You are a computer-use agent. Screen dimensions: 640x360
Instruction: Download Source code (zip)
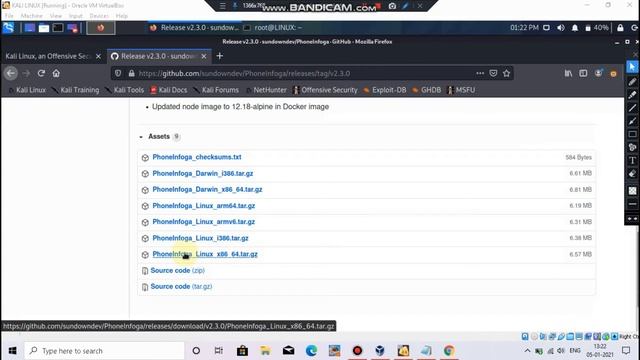point(178,270)
